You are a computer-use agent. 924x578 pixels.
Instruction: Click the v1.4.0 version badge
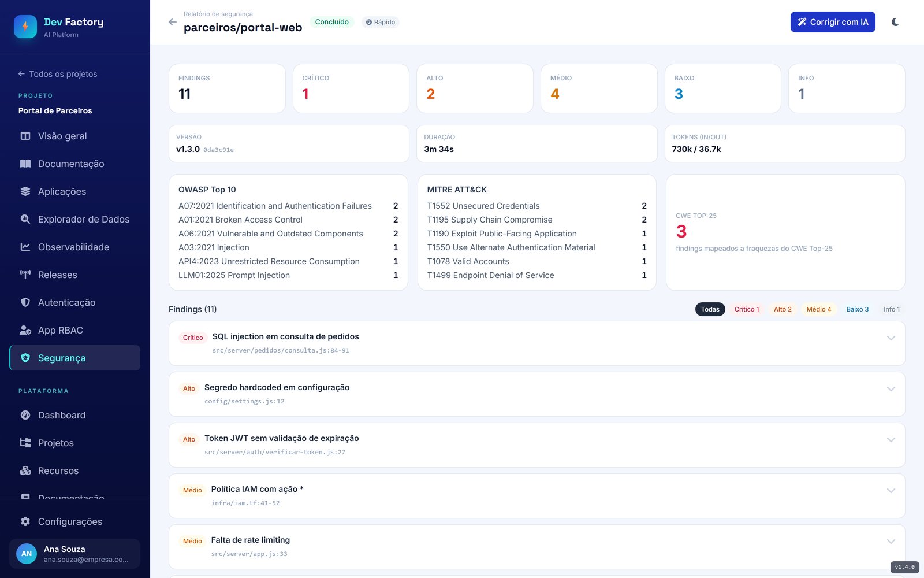click(x=905, y=567)
